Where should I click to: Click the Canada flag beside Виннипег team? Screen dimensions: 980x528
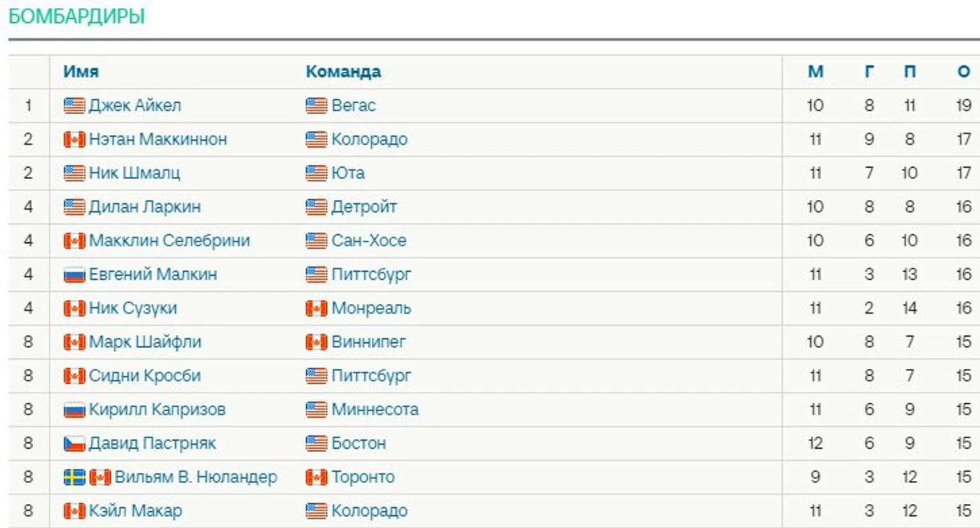coord(316,342)
